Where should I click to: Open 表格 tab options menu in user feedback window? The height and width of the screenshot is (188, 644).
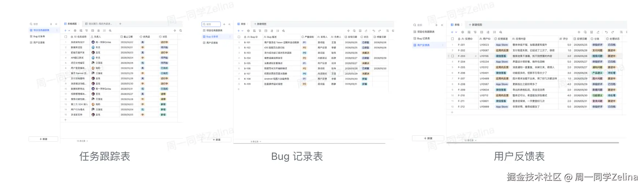coord(462,25)
